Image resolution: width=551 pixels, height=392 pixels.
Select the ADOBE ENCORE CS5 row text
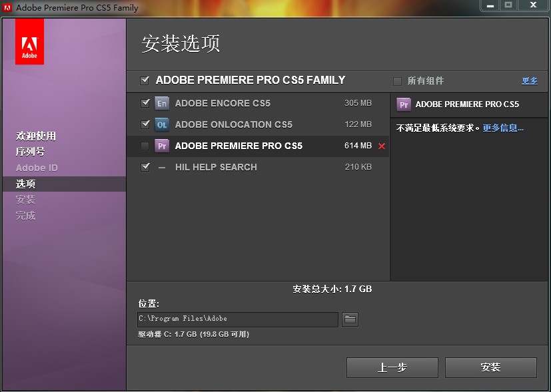click(223, 104)
